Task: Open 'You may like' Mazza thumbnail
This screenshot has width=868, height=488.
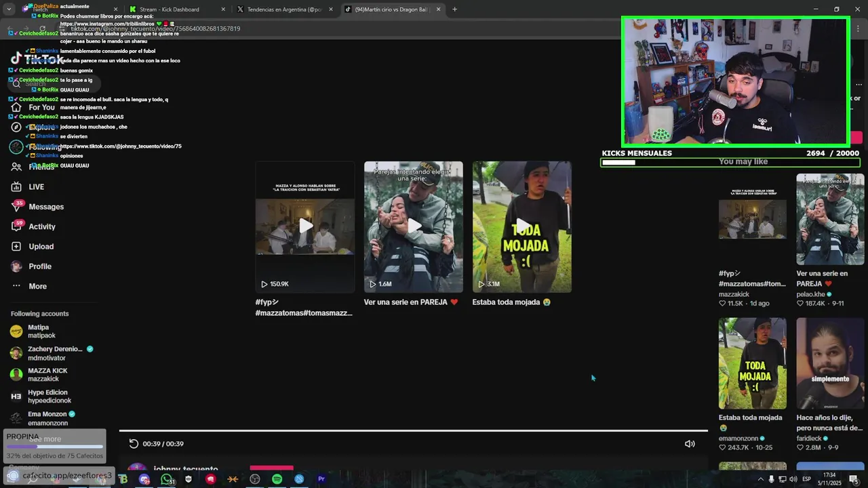Action: tap(753, 219)
